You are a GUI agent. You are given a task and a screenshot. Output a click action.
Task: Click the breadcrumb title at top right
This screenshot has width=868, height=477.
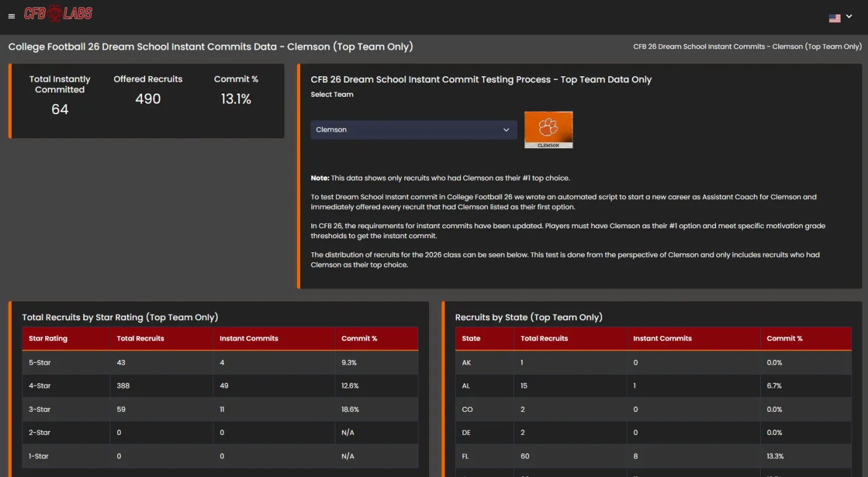(747, 47)
